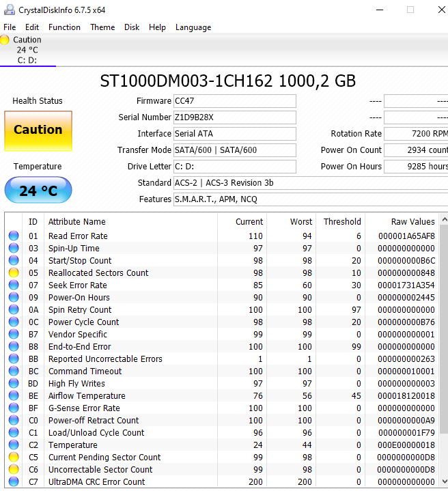The width and height of the screenshot is (448, 491).
Task: Click the blue status icon for Spin-Up Time
Action: (x=14, y=248)
